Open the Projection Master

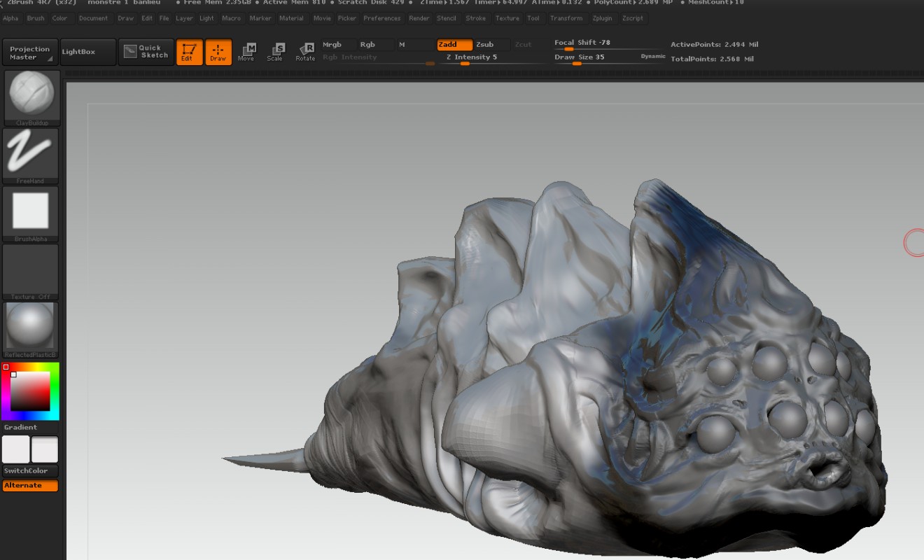(30, 52)
